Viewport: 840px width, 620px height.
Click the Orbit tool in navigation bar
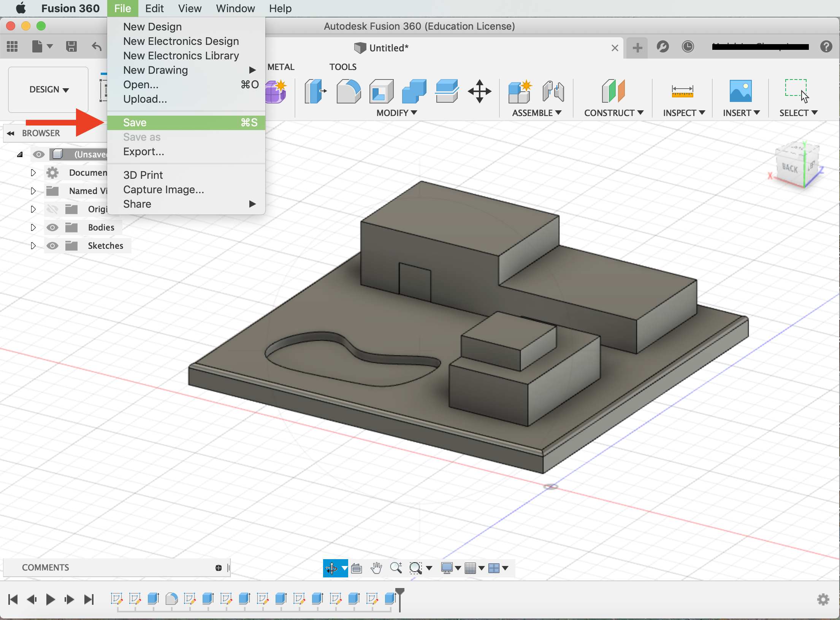(331, 568)
